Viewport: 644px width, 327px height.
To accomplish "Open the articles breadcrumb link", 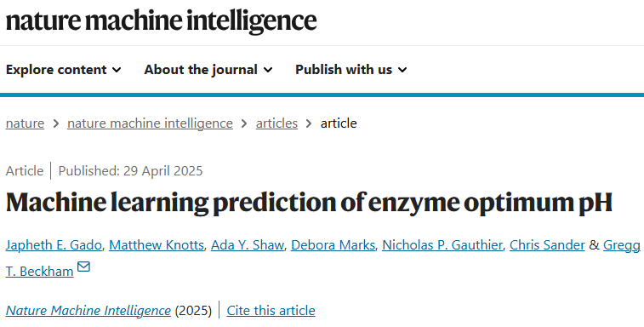I will [276, 123].
